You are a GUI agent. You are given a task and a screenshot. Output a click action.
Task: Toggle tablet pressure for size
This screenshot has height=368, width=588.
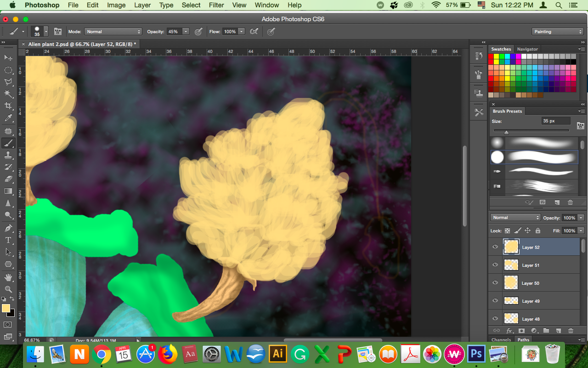coord(271,32)
